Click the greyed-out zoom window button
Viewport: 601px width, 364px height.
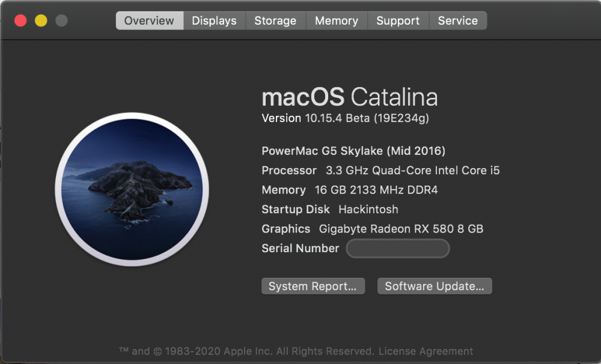[x=61, y=20]
